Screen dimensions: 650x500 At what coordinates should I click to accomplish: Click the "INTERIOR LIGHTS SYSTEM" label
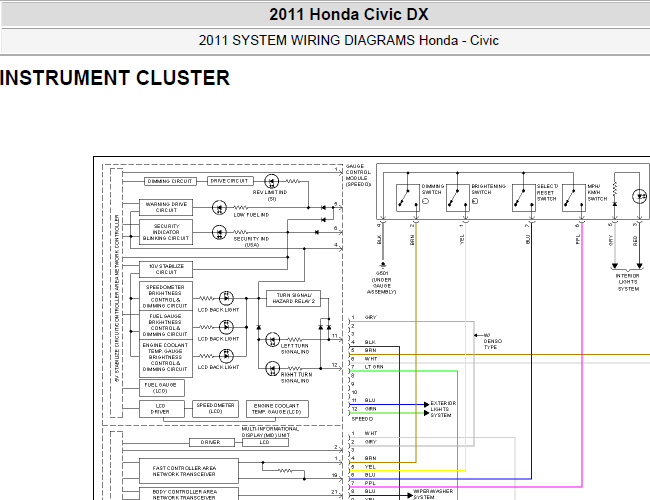click(x=628, y=282)
